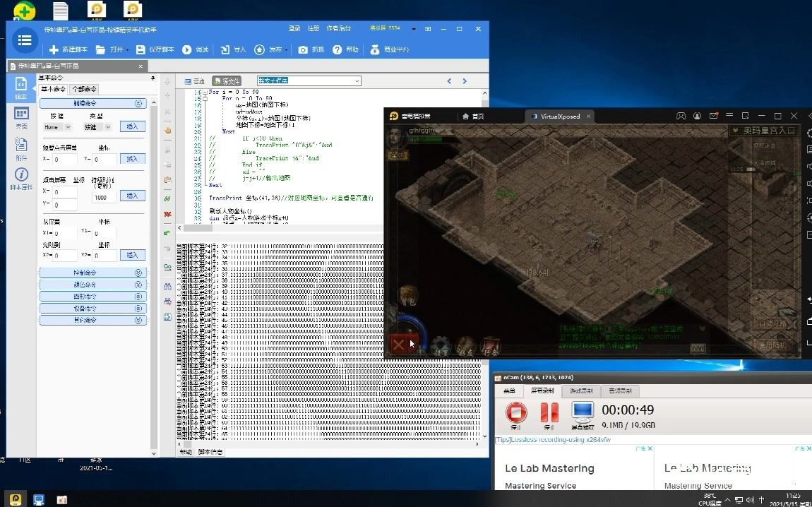This screenshot has height=507, width=812.
Task: Open the 脚本信息 tab below the output pane
Action: 210,452
